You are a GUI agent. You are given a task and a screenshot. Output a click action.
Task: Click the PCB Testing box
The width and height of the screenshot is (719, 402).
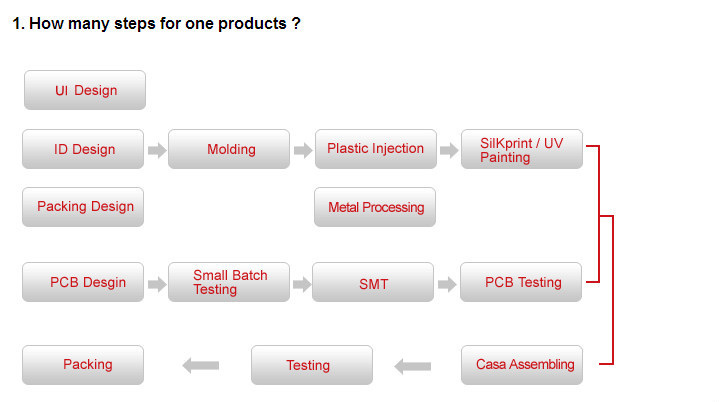click(x=522, y=282)
